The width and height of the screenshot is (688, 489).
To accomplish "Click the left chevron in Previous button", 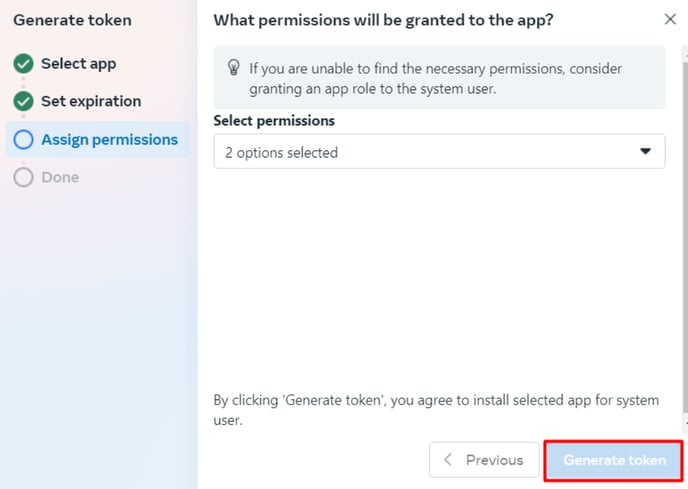I will click(448, 460).
